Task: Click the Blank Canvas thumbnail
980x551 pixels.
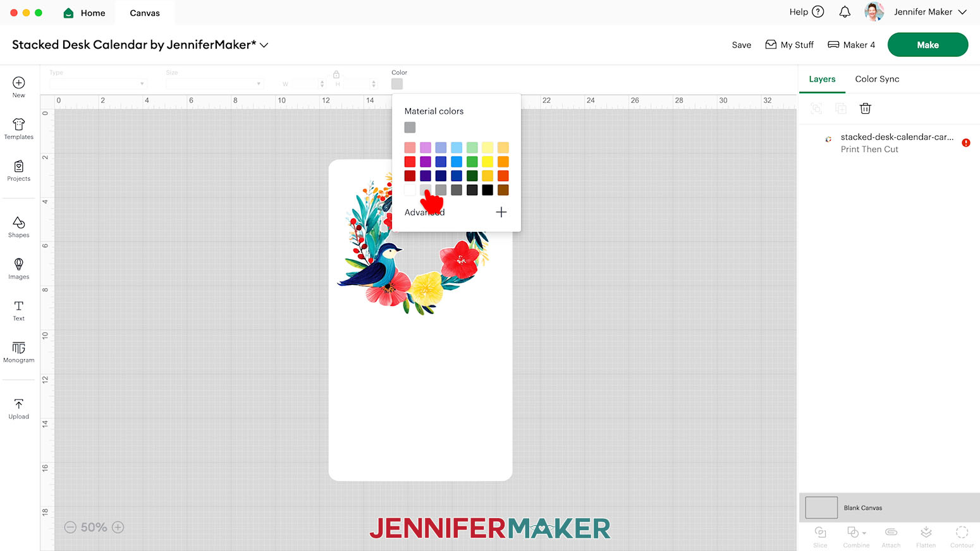Action: [x=821, y=507]
